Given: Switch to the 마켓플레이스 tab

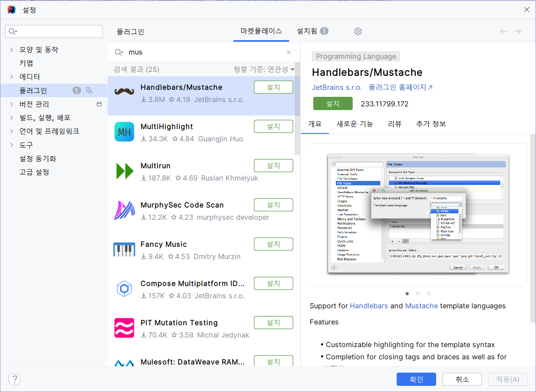Looking at the screenshot, I should click(261, 31).
